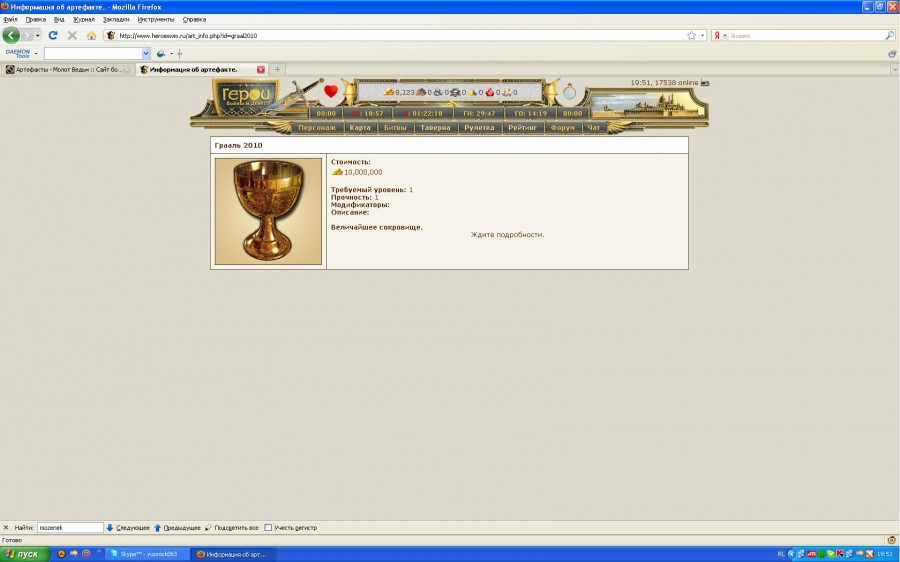Click the Yandex search magnifier icon
Viewport: 900px width, 562px height.
pyautogui.click(x=890, y=35)
